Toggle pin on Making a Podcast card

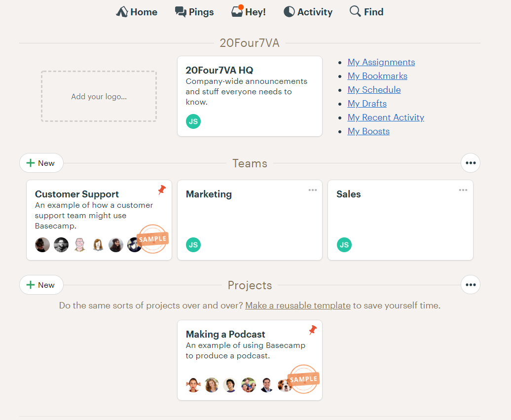[x=312, y=330]
